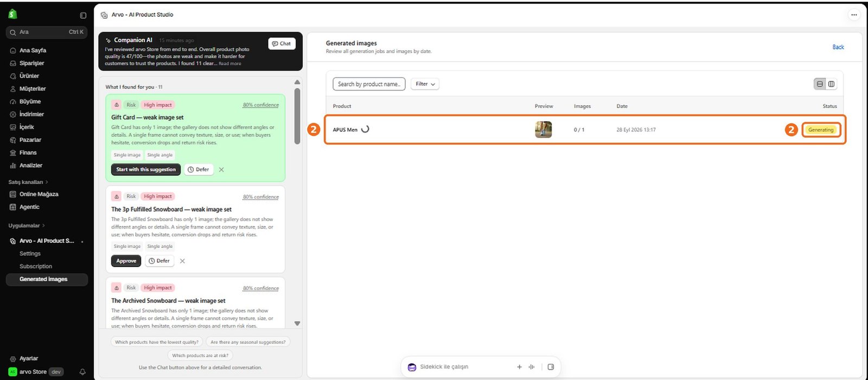The width and height of the screenshot is (868, 380).
Task: Click the Single image tag on Gift Card
Action: (x=127, y=155)
